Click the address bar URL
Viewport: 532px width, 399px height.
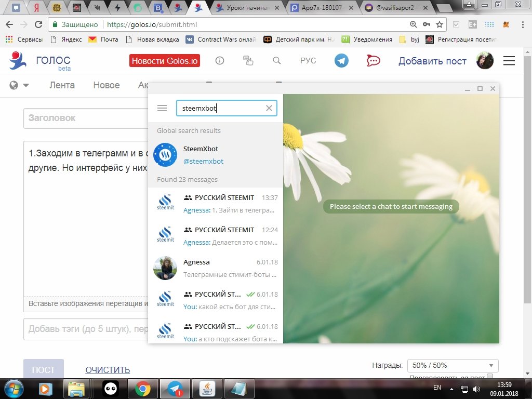(152, 24)
